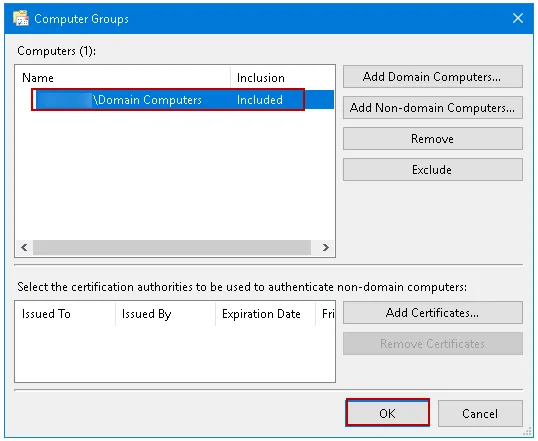Cancel the Computer Groups dialog
Viewport: 538px width, 441px height.
[480, 413]
